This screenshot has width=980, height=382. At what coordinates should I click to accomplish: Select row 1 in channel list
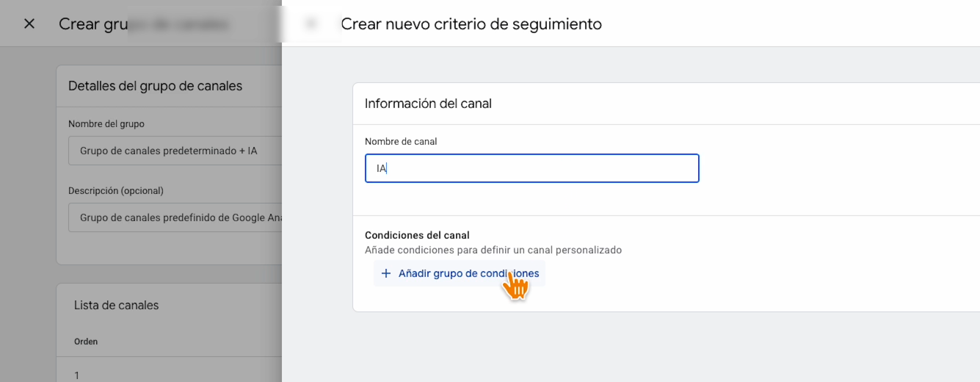click(x=77, y=375)
